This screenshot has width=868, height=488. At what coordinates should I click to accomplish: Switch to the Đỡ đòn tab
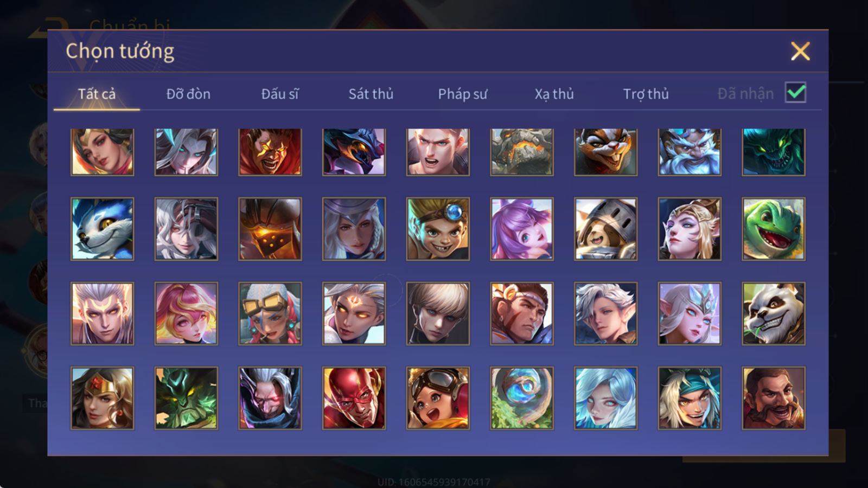point(188,94)
